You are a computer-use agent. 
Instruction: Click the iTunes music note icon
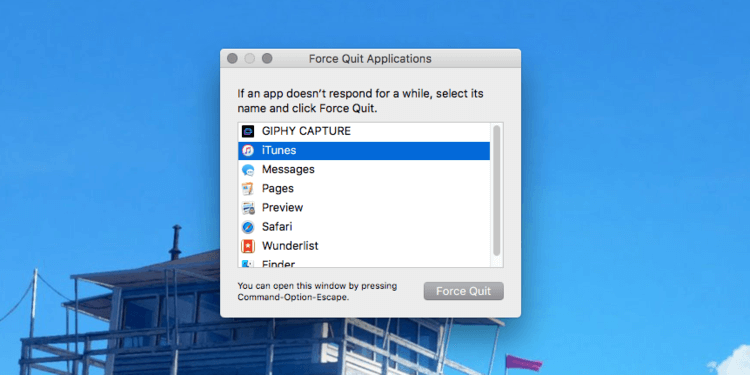(248, 151)
